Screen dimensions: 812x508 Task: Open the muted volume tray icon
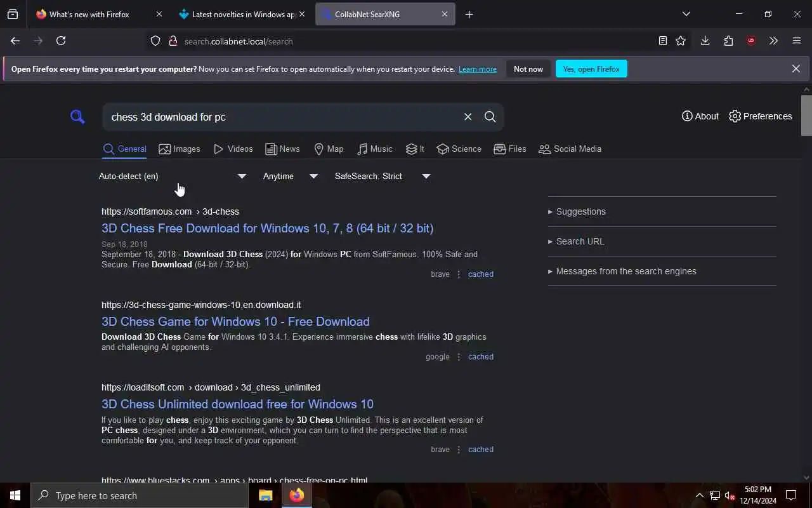(730, 496)
